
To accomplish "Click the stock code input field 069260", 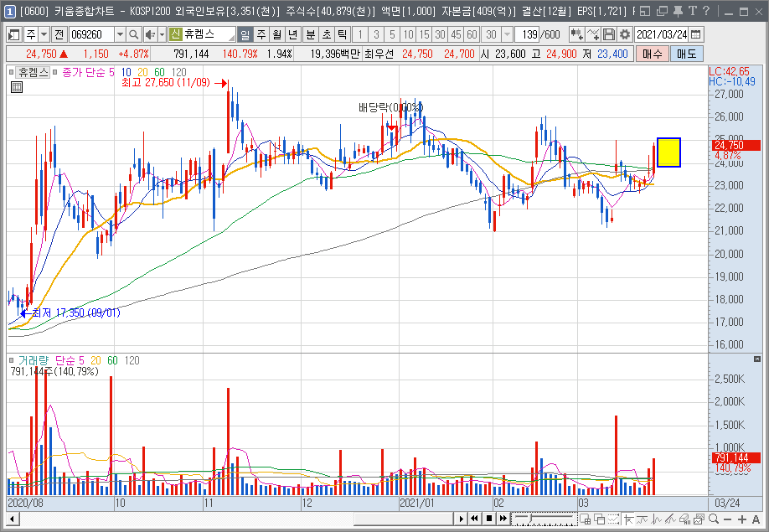I will tap(91, 34).
